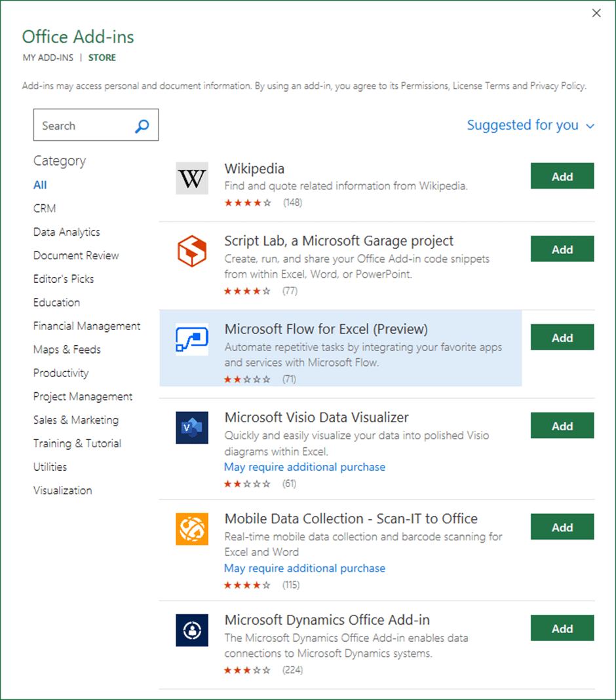Select the CRM category

[x=44, y=208]
